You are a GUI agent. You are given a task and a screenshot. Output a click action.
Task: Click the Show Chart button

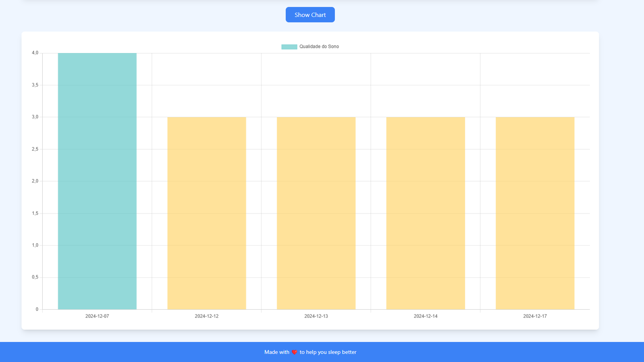pyautogui.click(x=310, y=14)
